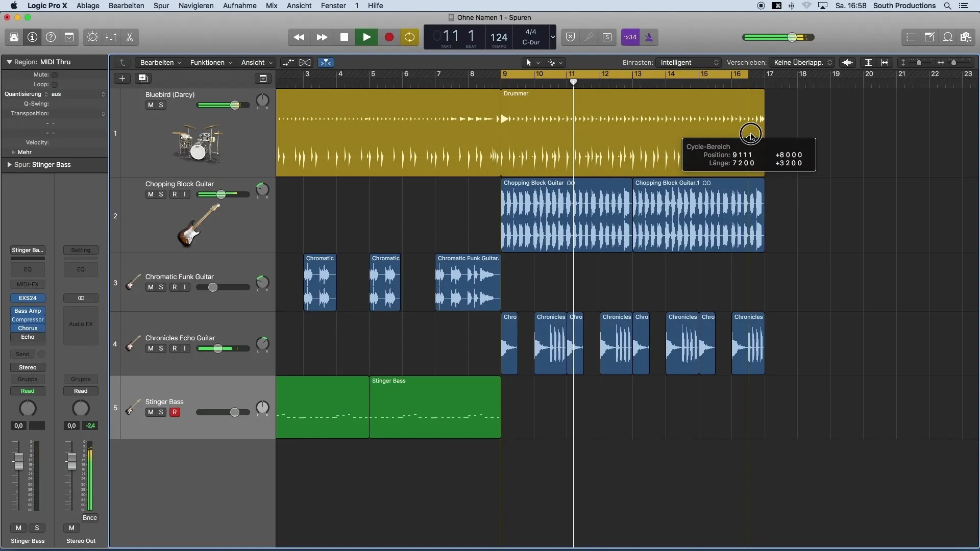Toggle the region Loop checkbox
The image size is (980, 551).
pyautogui.click(x=55, y=85)
